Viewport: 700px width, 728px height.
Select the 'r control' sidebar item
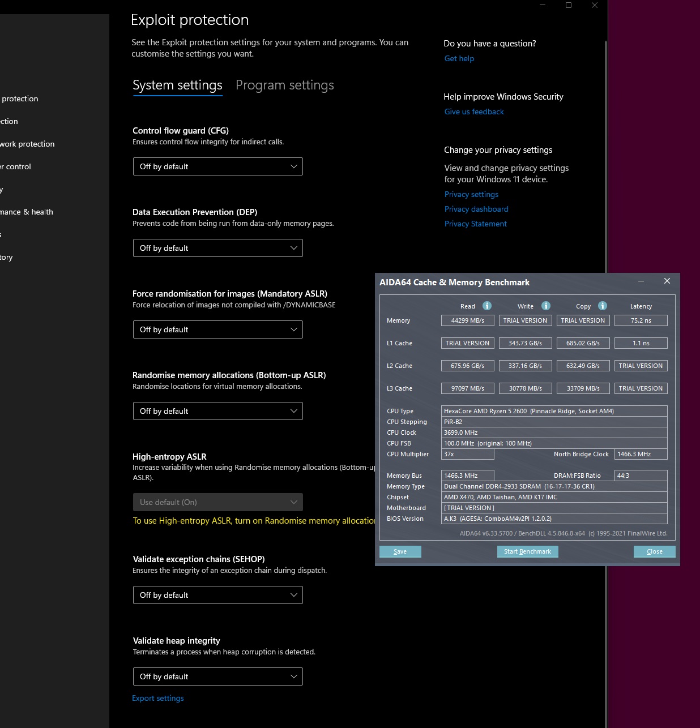point(15,166)
